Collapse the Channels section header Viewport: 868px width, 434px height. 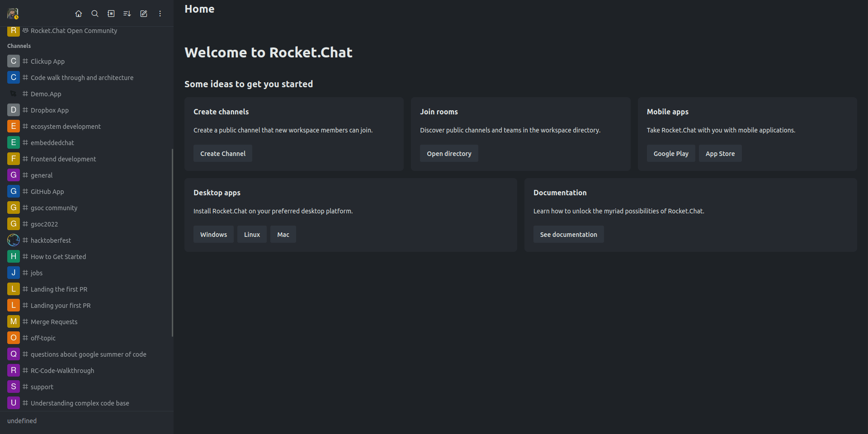(19, 46)
